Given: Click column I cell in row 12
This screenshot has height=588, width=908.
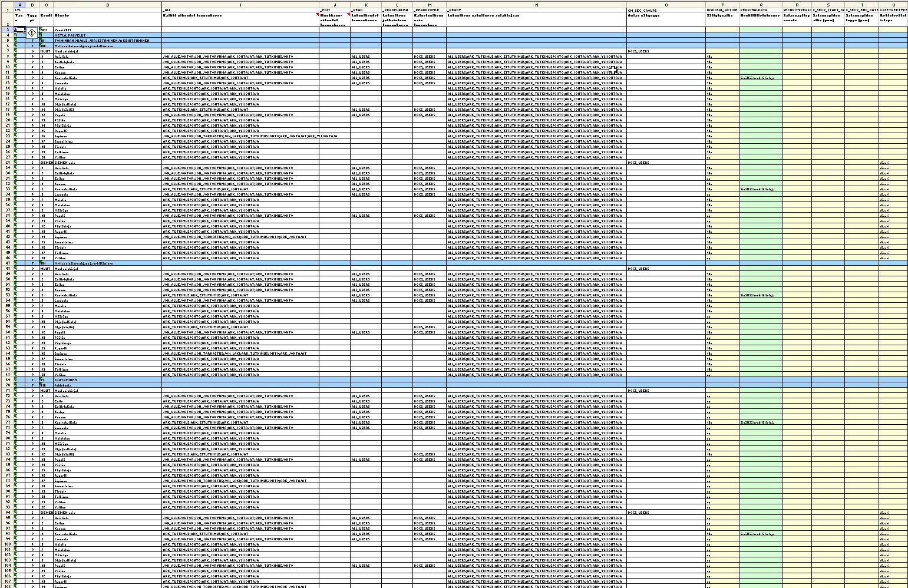Looking at the screenshot, I should [x=240, y=78].
